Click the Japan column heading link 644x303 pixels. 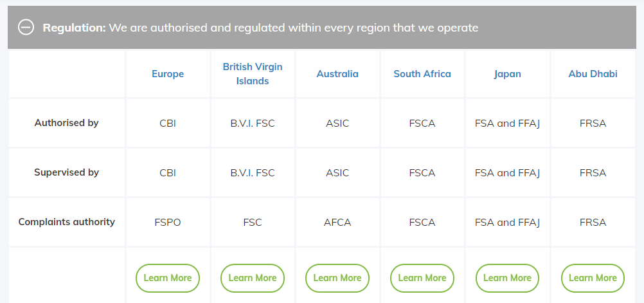507,74
